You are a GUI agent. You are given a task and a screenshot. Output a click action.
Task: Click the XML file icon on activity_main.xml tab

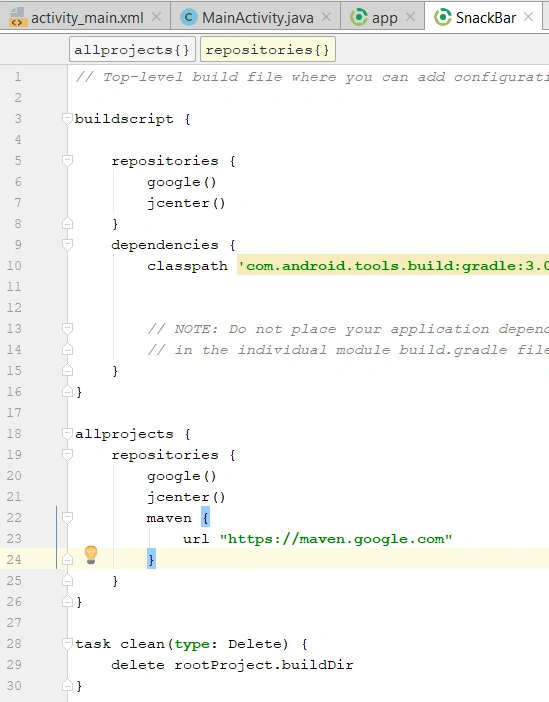pyautogui.click(x=17, y=17)
